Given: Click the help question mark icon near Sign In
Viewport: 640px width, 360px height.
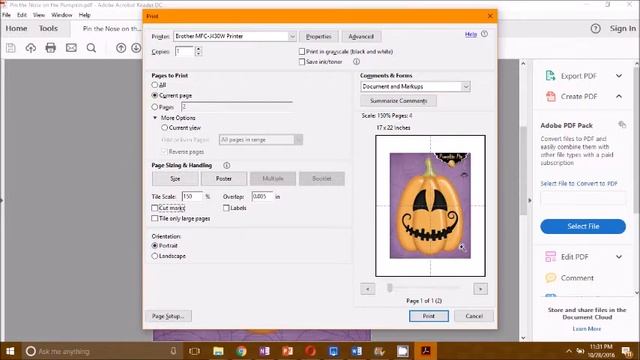Looking at the screenshot, I should 596,29.
